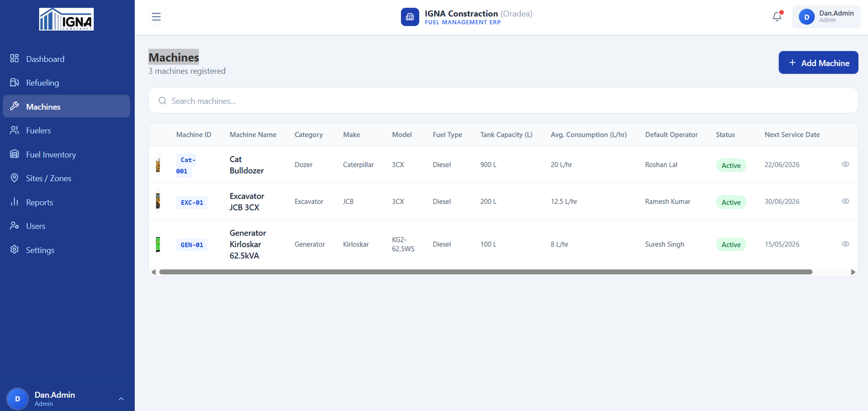Click the EXC-01 machine ID badge
The height and width of the screenshot is (411, 868).
pos(192,202)
